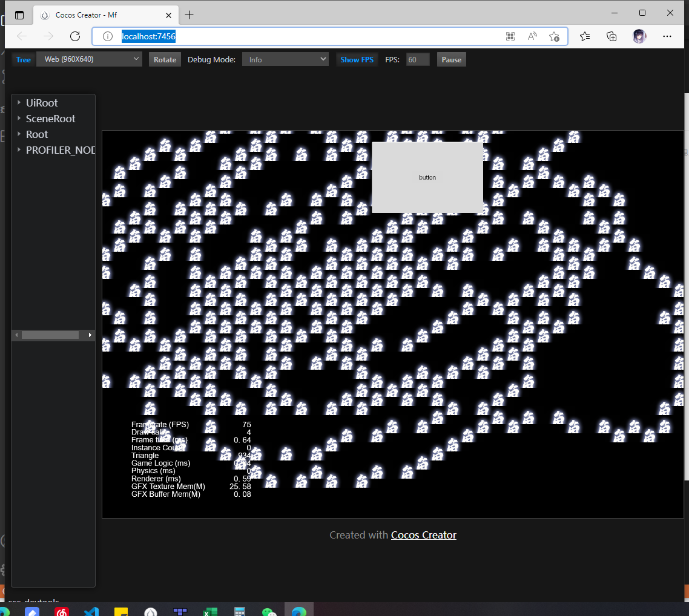Open the Favorites list
689x616 pixels.
tap(585, 36)
